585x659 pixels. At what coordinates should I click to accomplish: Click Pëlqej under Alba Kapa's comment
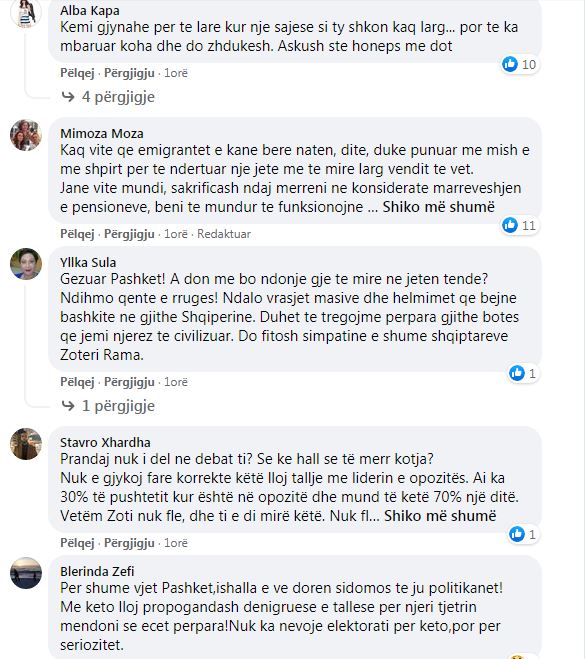click(77, 73)
